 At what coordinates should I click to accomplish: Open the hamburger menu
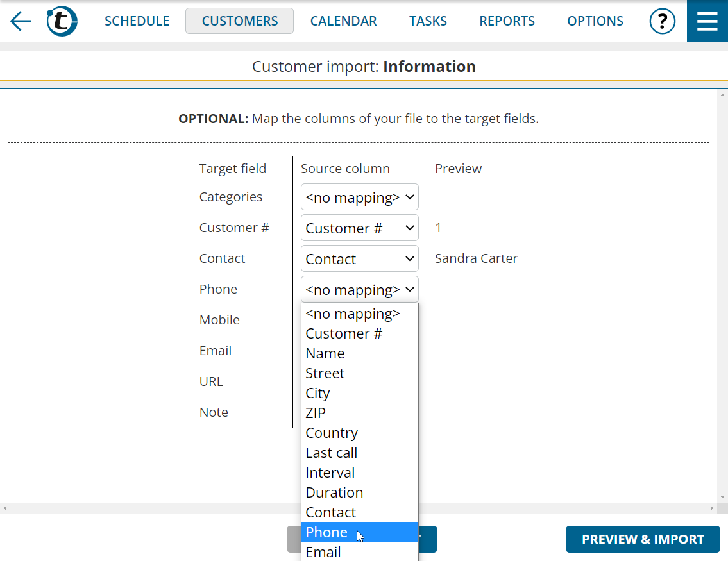[x=707, y=21]
